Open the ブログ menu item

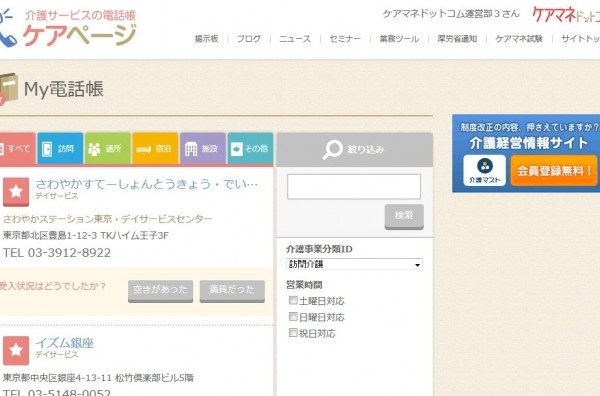point(249,39)
